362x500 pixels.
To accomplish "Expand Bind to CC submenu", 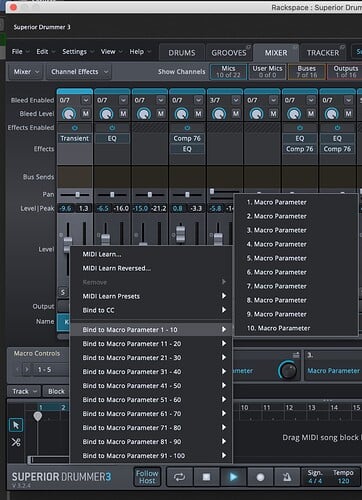I will 151,310.
